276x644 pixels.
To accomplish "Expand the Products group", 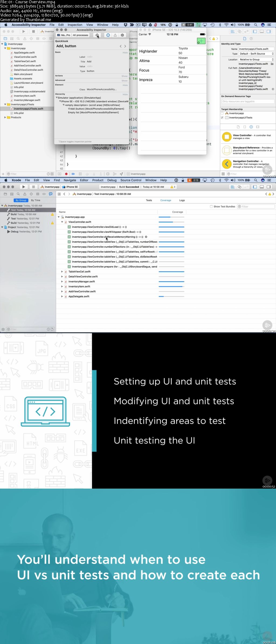I will click(x=5, y=117).
